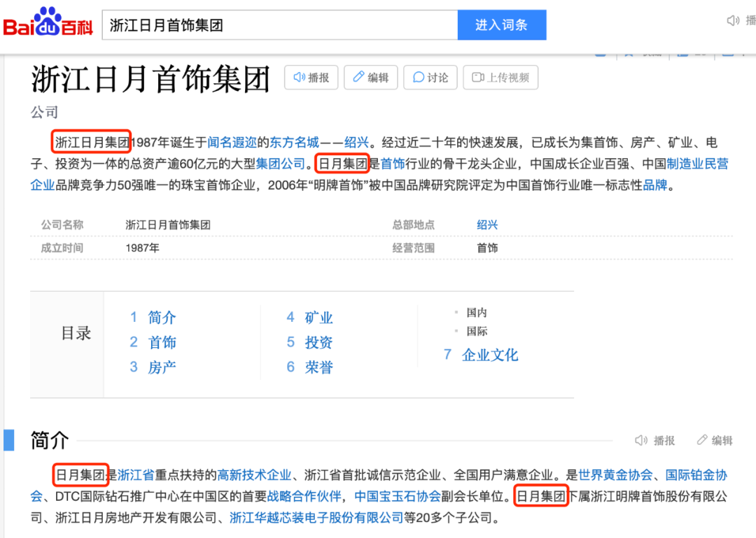Open the 东方名城 link
The image size is (756, 538).
(294, 143)
